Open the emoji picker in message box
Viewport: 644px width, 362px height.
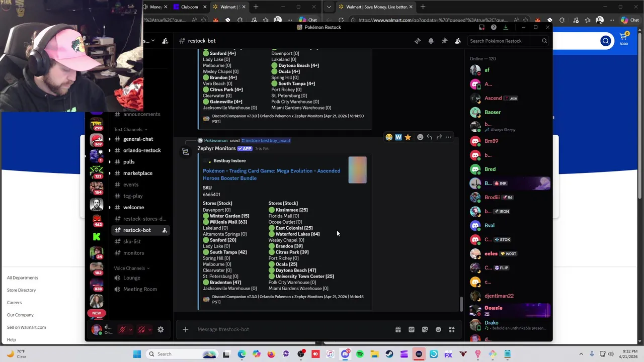click(438, 329)
